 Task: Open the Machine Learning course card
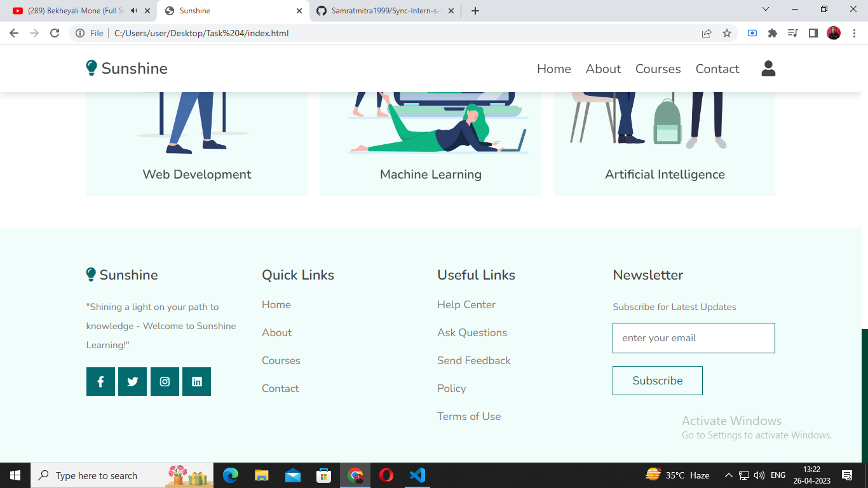pos(431,144)
